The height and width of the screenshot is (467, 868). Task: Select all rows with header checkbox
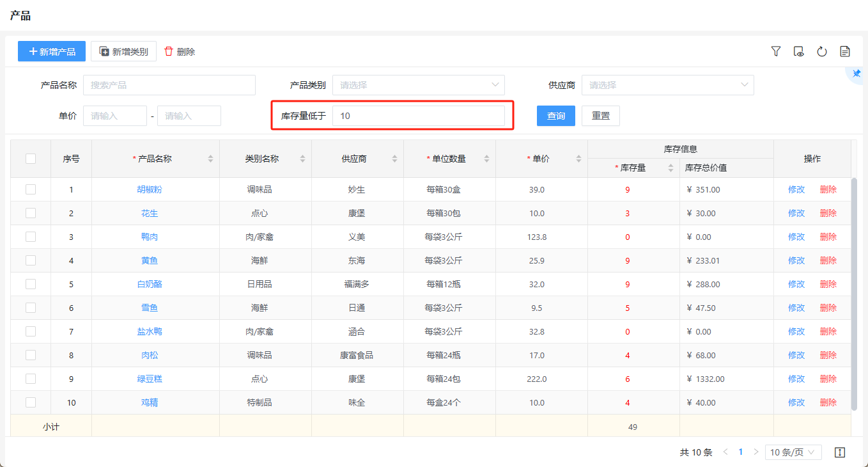pos(31,159)
